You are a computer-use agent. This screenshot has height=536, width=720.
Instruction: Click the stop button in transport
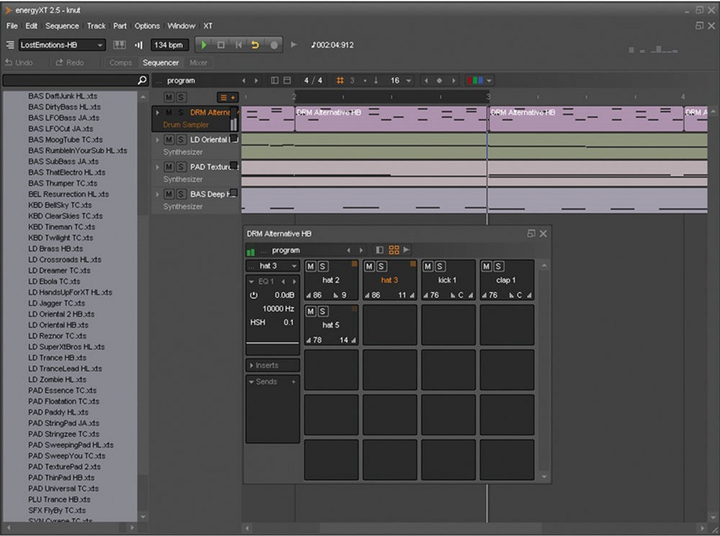(221, 45)
